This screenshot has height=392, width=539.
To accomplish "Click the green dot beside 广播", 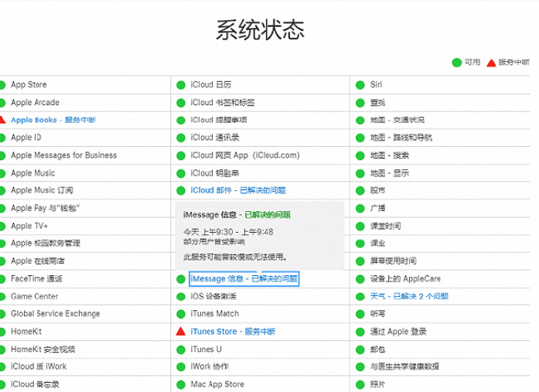I will tap(360, 209).
